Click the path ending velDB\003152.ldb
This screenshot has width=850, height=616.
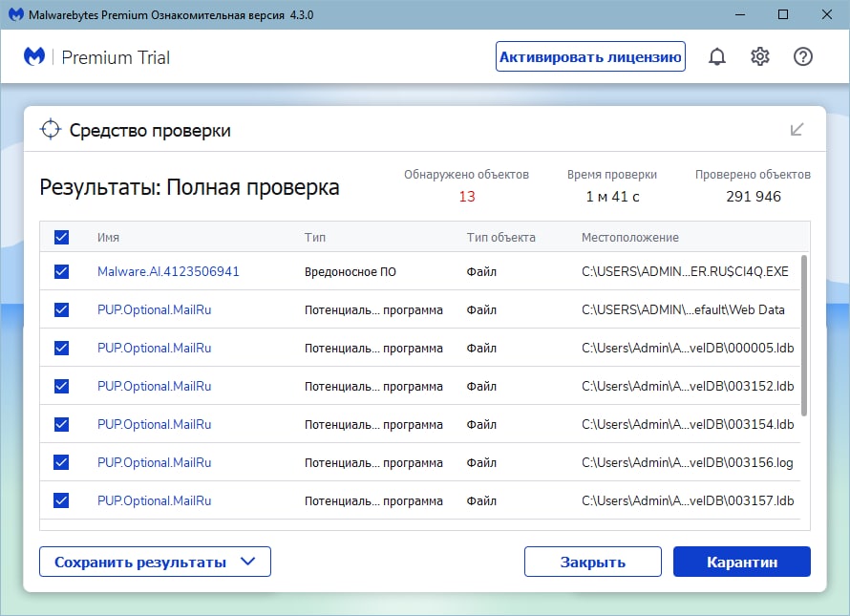click(x=688, y=386)
